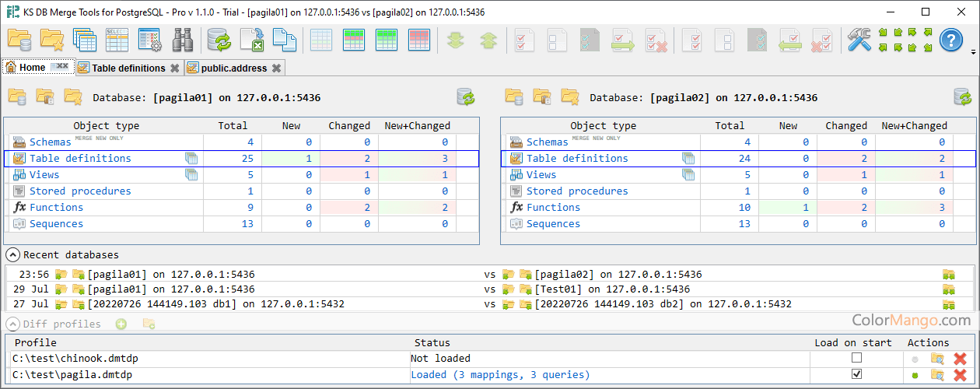Image resolution: width=980 pixels, height=389 pixels.
Task: Click the hammer and wrench settings icon
Action: click(x=859, y=40)
